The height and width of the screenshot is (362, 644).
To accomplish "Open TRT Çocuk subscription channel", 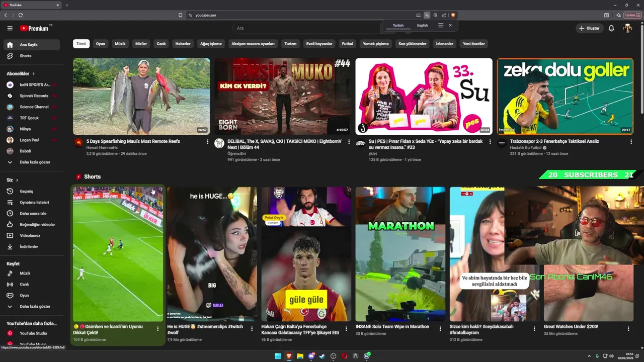I will 32,118.
